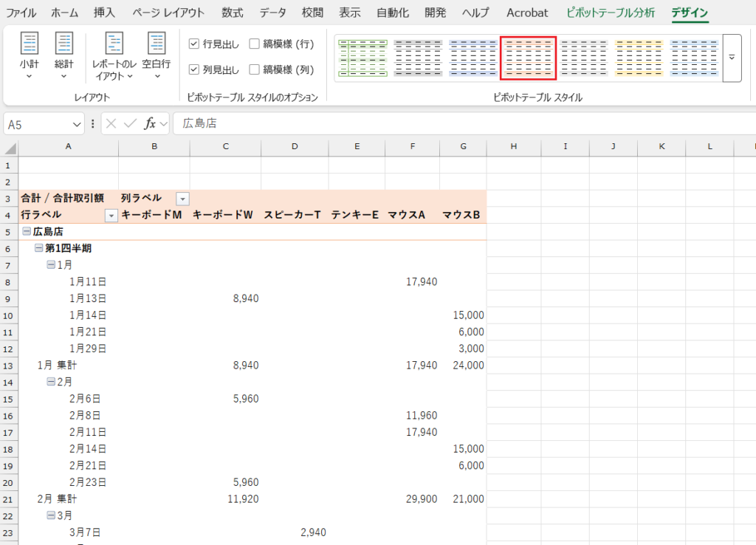Uncheck the 列見出し checkbox

[x=194, y=69]
